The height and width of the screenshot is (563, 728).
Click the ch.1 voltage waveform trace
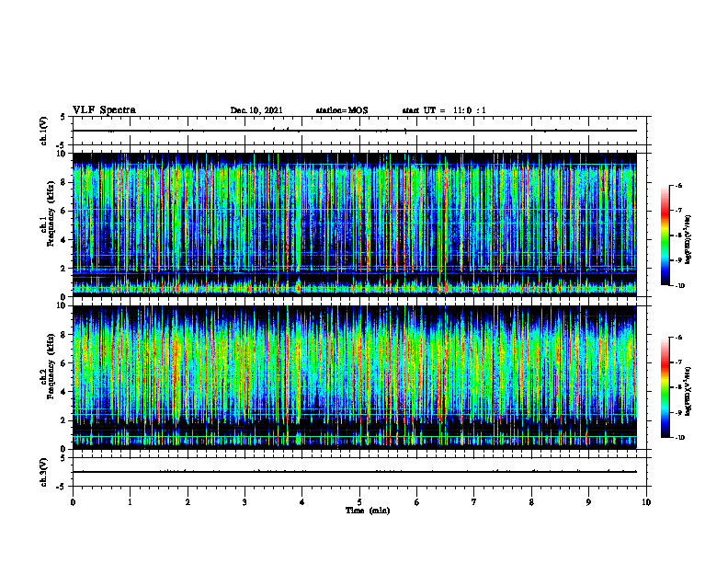pyautogui.click(x=355, y=131)
